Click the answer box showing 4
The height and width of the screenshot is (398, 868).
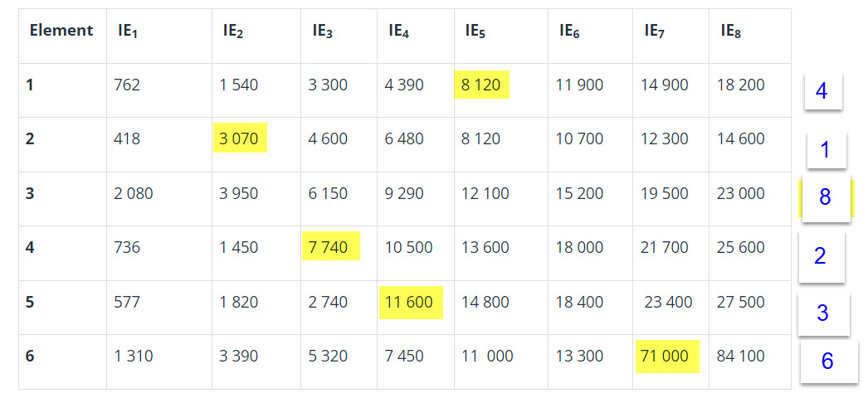point(823,90)
